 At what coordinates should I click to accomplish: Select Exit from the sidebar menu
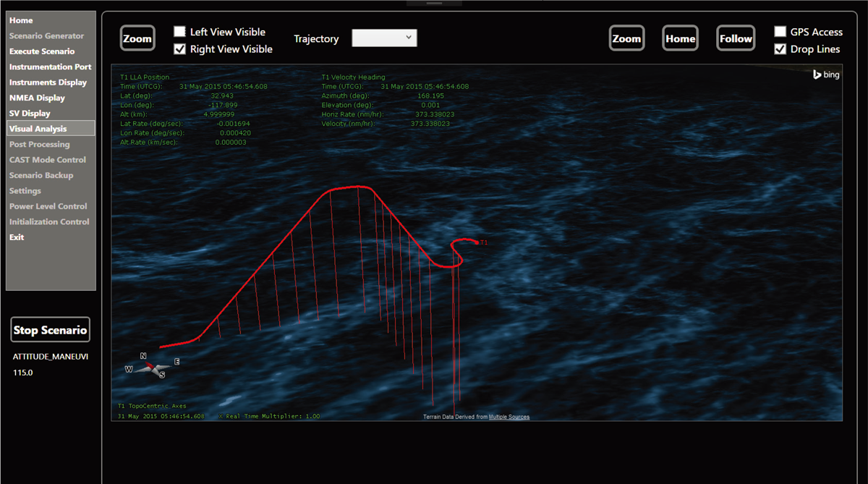(17, 237)
